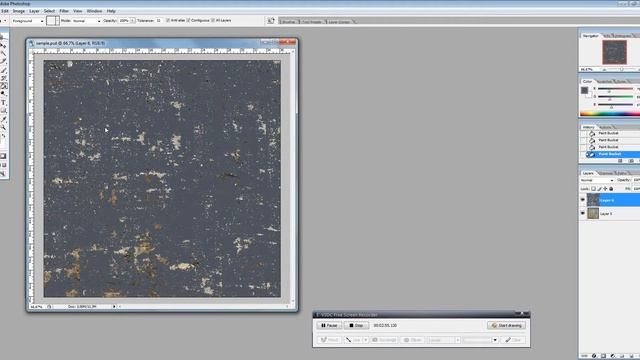Click the Line tool in screen recorder
This screenshot has width=640, height=360.
(x=353, y=340)
